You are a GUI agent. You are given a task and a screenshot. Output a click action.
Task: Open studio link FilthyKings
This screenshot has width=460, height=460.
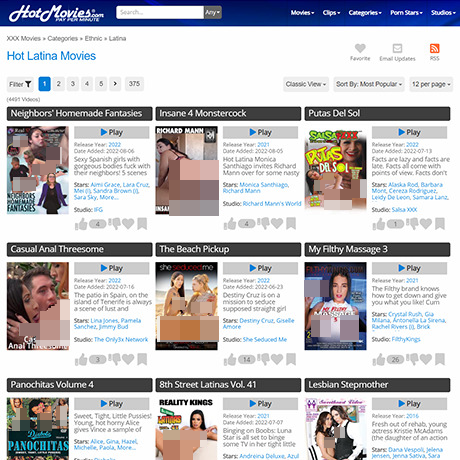pyautogui.click(x=406, y=339)
